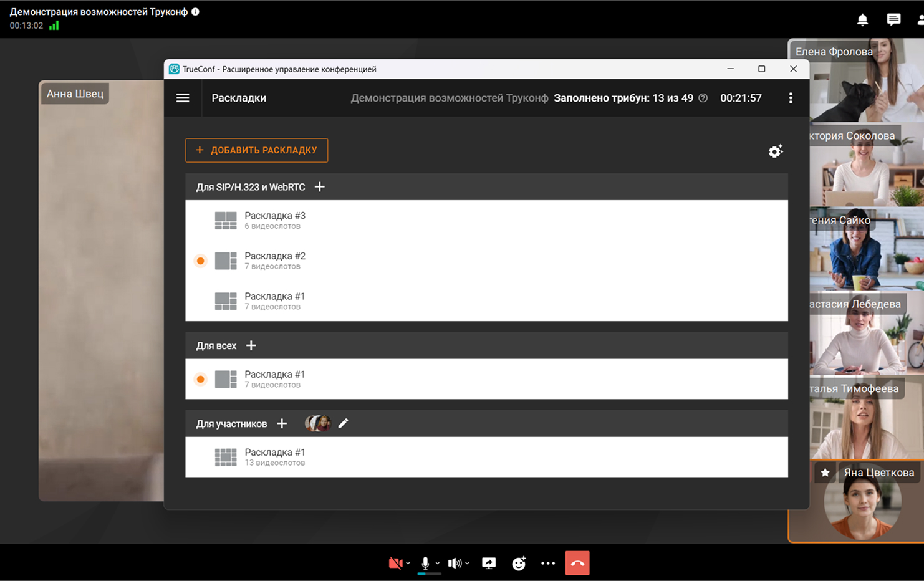The width and height of the screenshot is (924, 581).
Task: Open the three-dot options menu next to timer
Action: 791,98
